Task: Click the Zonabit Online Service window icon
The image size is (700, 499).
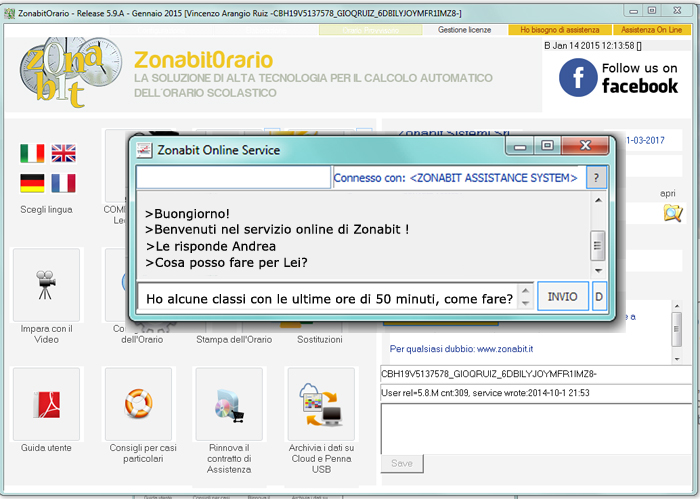Action: [144, 150]
